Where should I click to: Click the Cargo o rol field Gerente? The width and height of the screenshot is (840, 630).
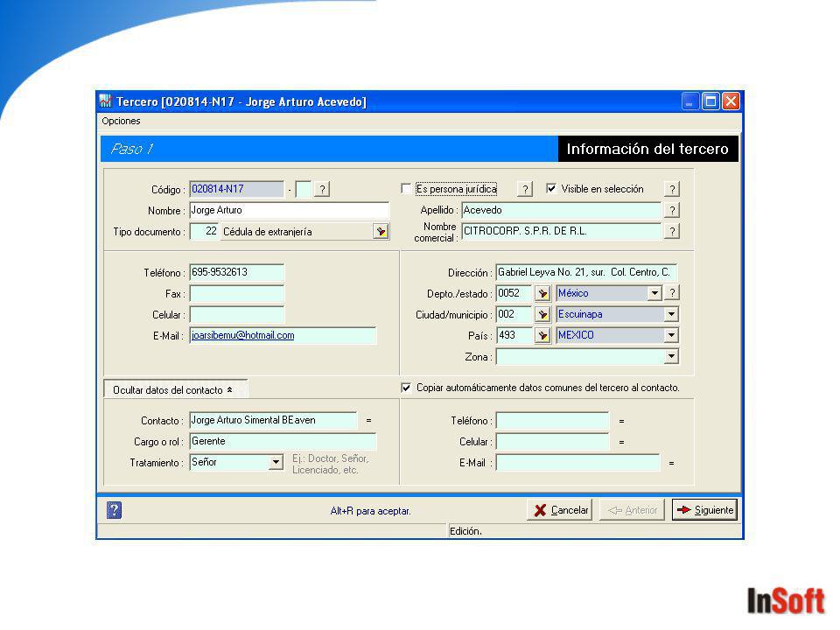283,441
